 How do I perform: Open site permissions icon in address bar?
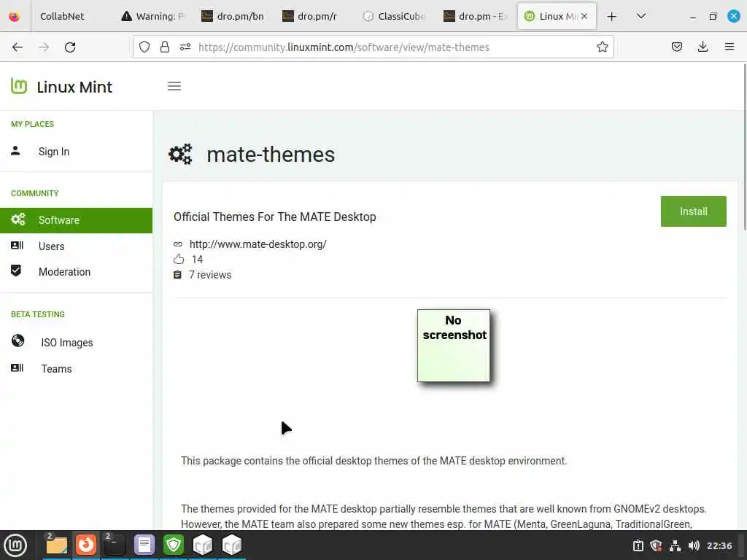pyautogui.click(x=185, y=47)
